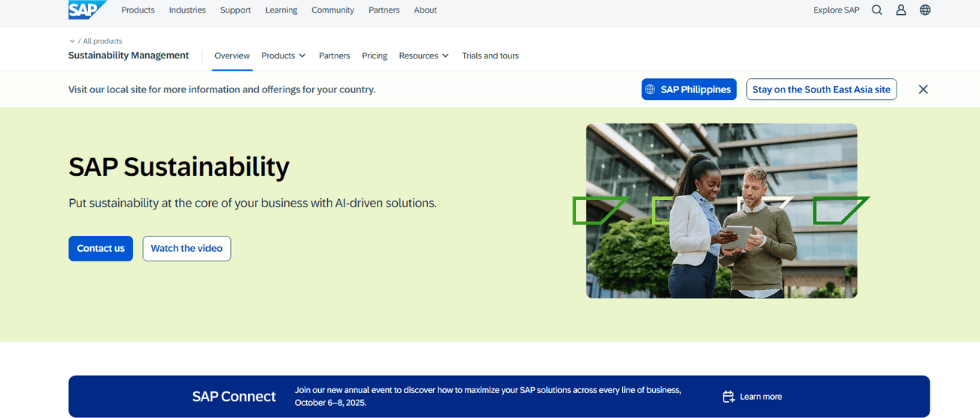Click the SAP Connect banner heading

[x=234, y=397]
